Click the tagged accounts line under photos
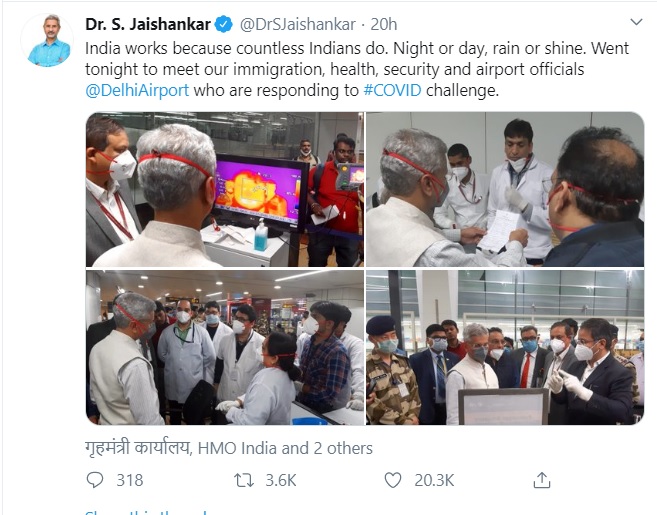 (229, 448)
